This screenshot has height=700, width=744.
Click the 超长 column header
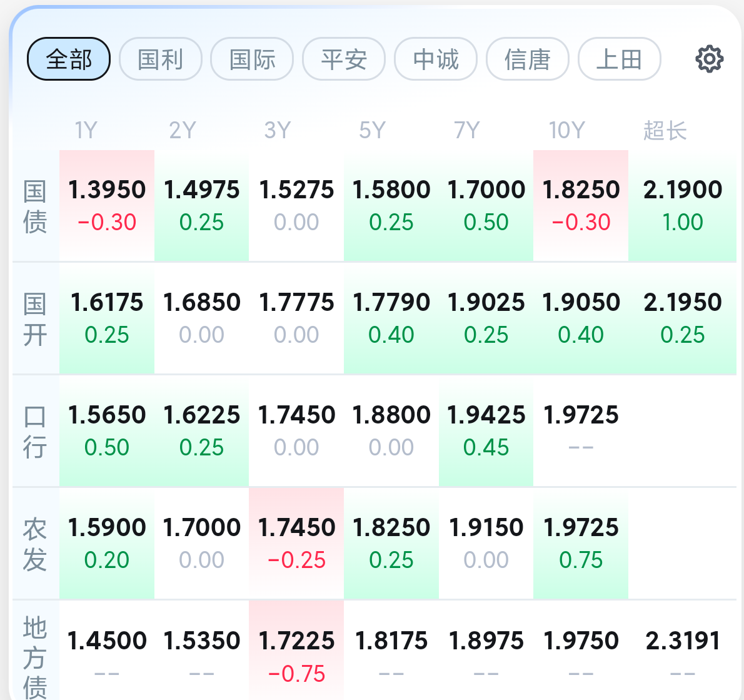point(665,131)
